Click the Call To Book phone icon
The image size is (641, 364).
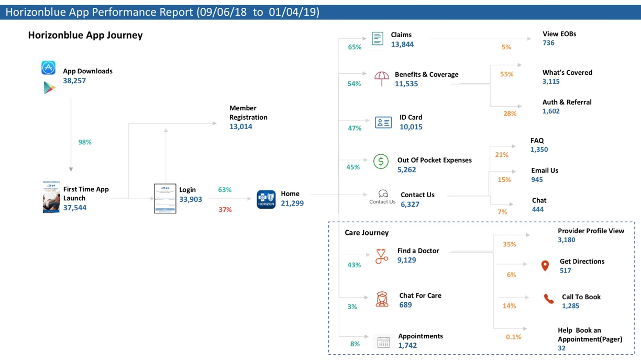pyautogui.click(x=548, y=299)
